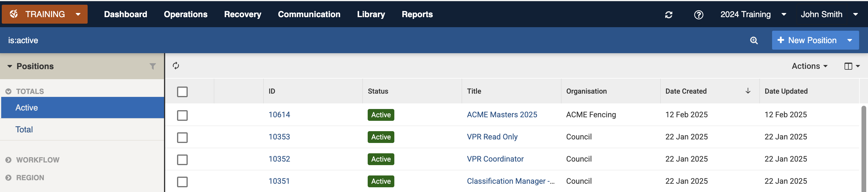Open the help question mark icon
The height and width of the screenshot is (192, 868).
click(x=698, y=14)
